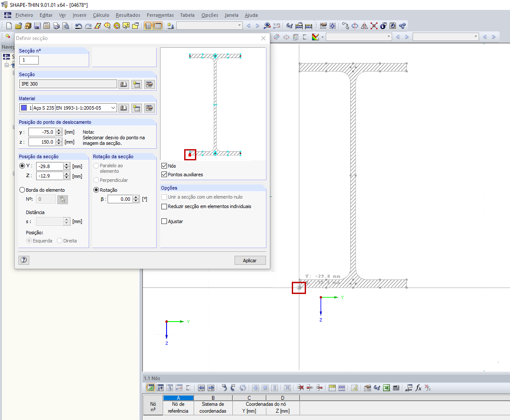Open the Cálculo menu

tap(101, 15)
